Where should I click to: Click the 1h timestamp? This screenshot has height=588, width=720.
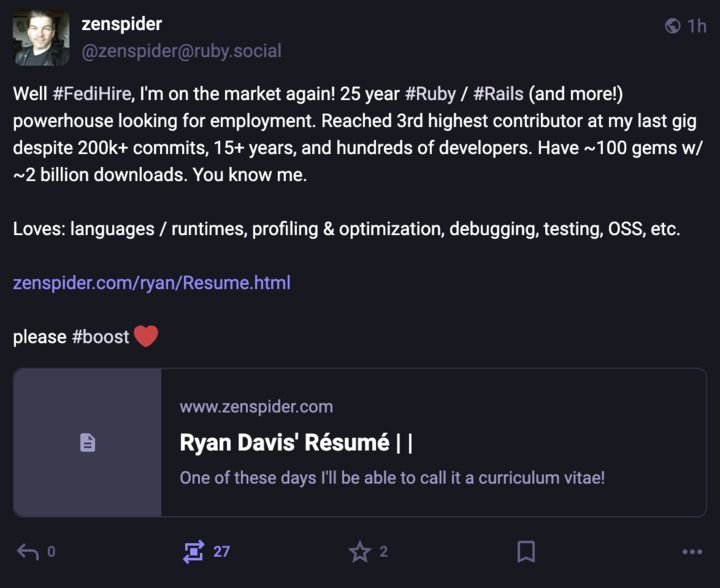[x=697, y=26]
